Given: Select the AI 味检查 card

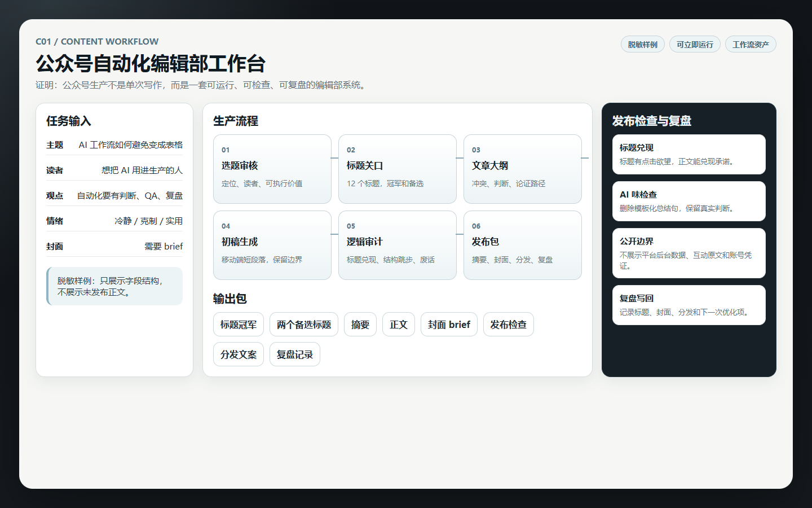Looking at the screenshot, I should coord(689,202).
